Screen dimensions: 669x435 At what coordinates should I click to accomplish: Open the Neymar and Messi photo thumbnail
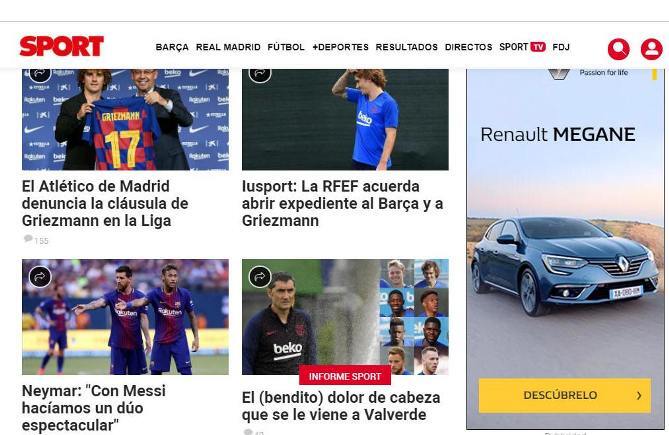pos(125,317)
